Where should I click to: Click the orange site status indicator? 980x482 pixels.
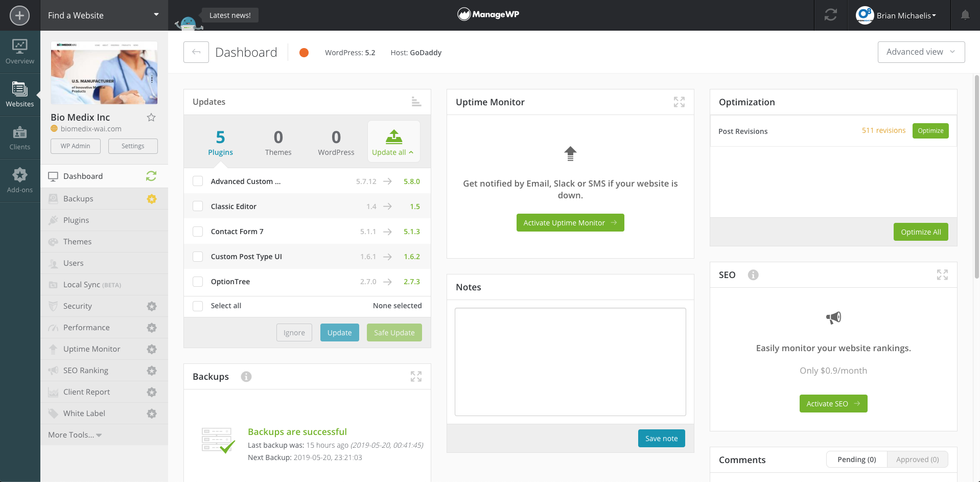coord(304,53)
